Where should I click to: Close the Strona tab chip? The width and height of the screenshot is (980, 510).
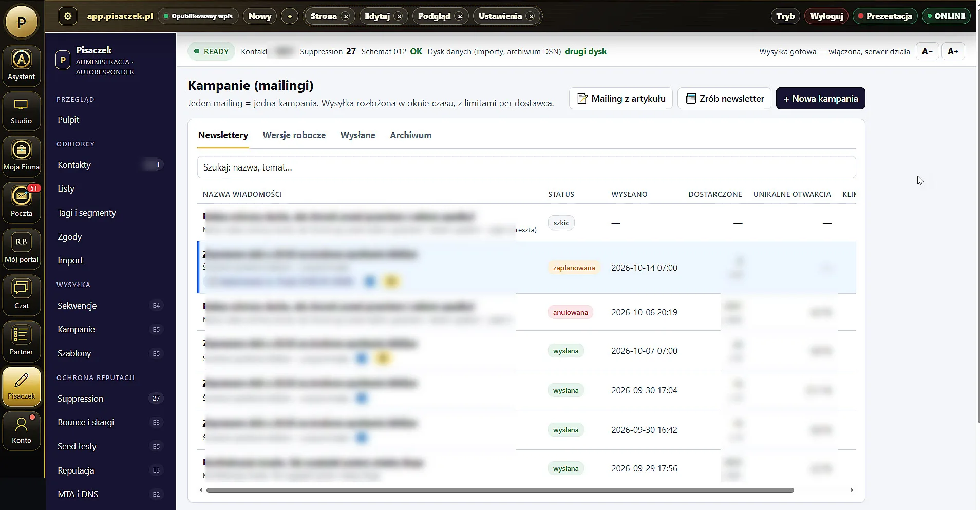pyautogui.click(x=346, y=17)
